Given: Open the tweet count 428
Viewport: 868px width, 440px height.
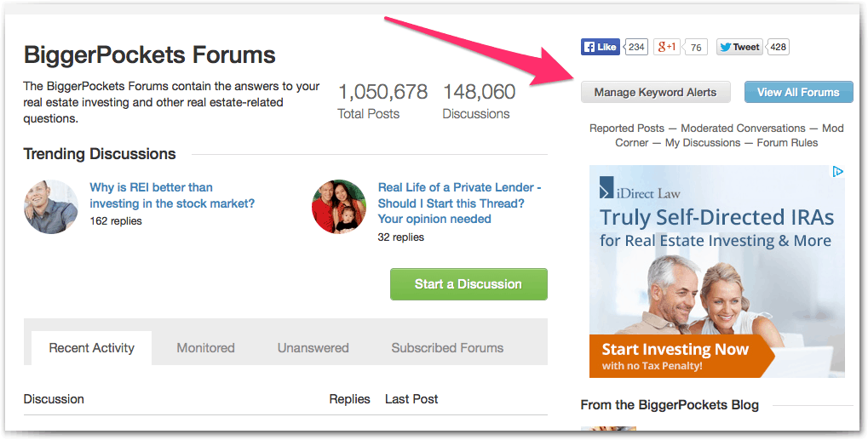Looking at the screenshot, I should coord(778,47).
